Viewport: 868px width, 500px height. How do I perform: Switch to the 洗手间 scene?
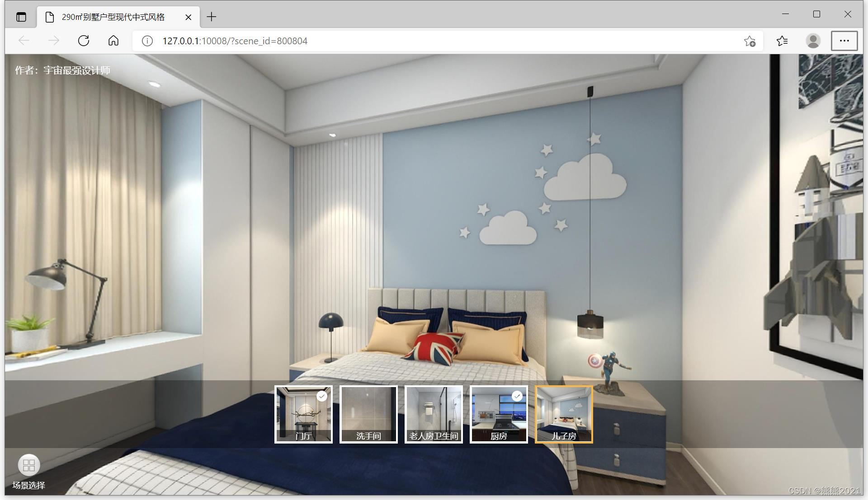[368, 414]
